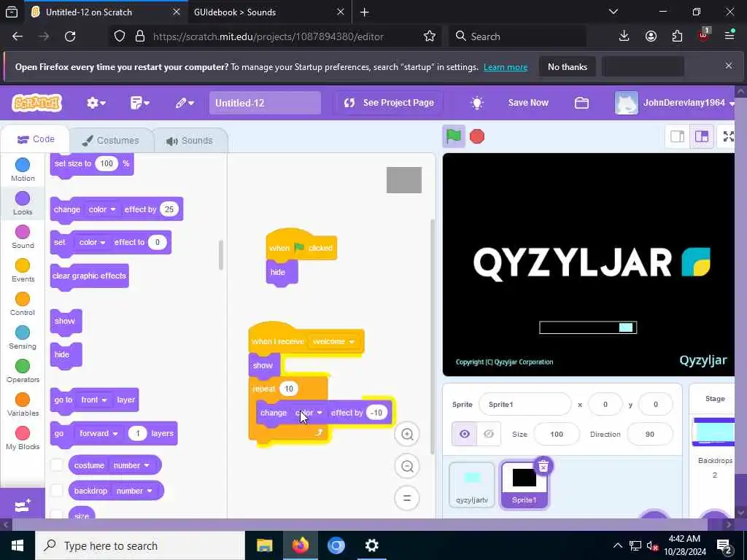This screenshot has width=747, height=560.
Task: Click No thanks in Firefox notification
Action: [567, 66]
